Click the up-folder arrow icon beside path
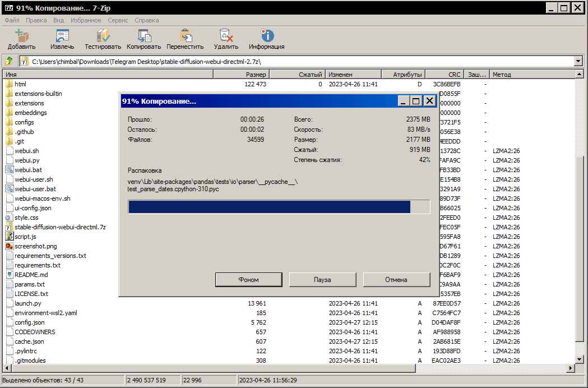The width and height of the screenshot is (588, 388). pyautogui.click(x=9, y=61)
